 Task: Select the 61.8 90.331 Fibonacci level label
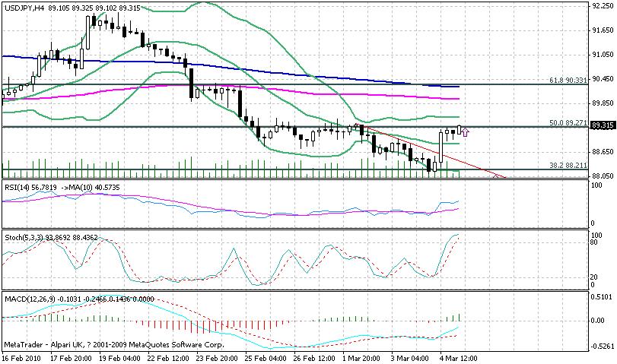[568, 81]
